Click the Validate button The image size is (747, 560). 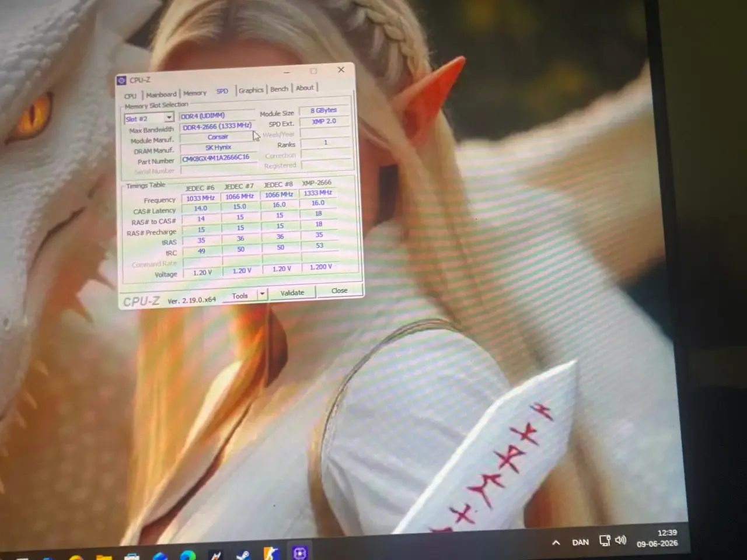coord(292,292)
